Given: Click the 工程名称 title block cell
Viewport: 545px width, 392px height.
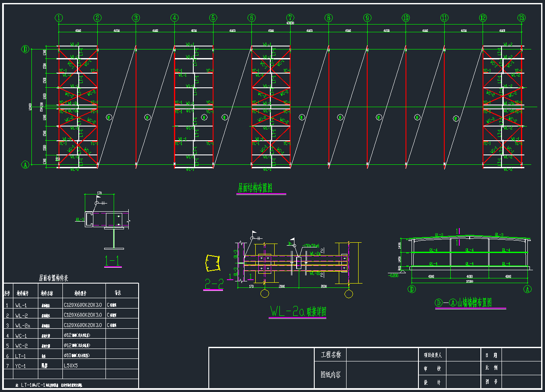Looking at the screenshot, I should pos(330,355).
